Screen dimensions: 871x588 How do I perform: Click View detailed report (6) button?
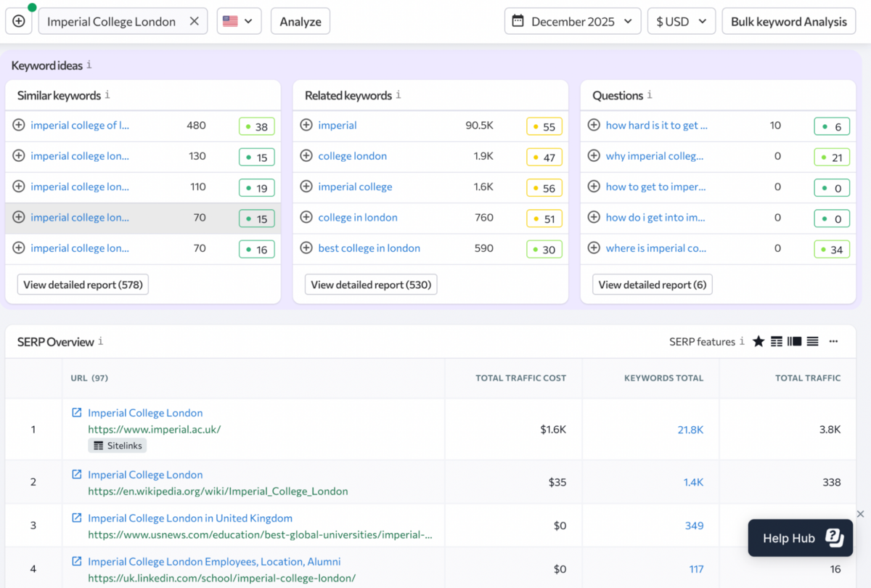653,285
